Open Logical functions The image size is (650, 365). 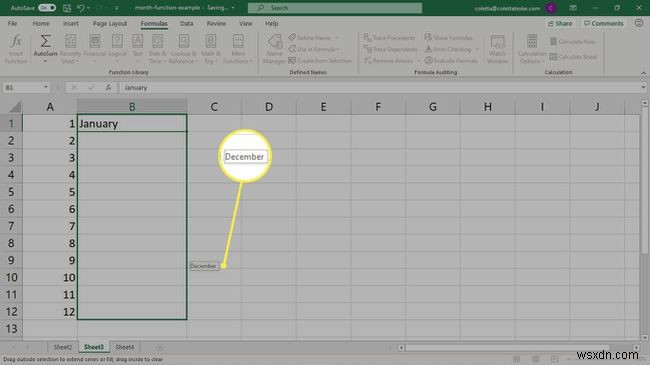coord(117,49)
